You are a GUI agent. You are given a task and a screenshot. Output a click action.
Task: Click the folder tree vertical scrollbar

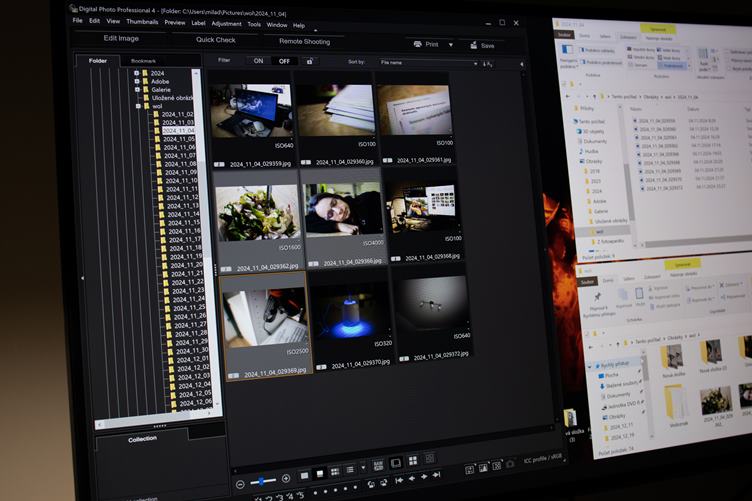204,240
